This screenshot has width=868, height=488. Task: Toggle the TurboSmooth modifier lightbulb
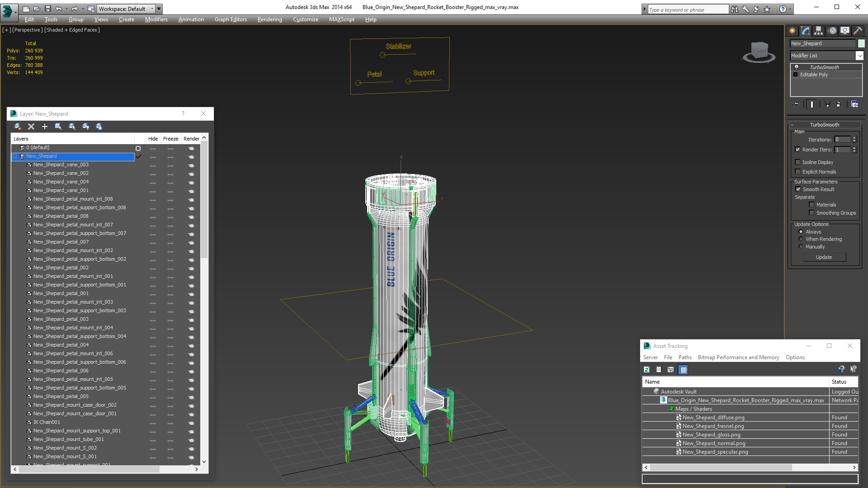click(x=797, y=67)
